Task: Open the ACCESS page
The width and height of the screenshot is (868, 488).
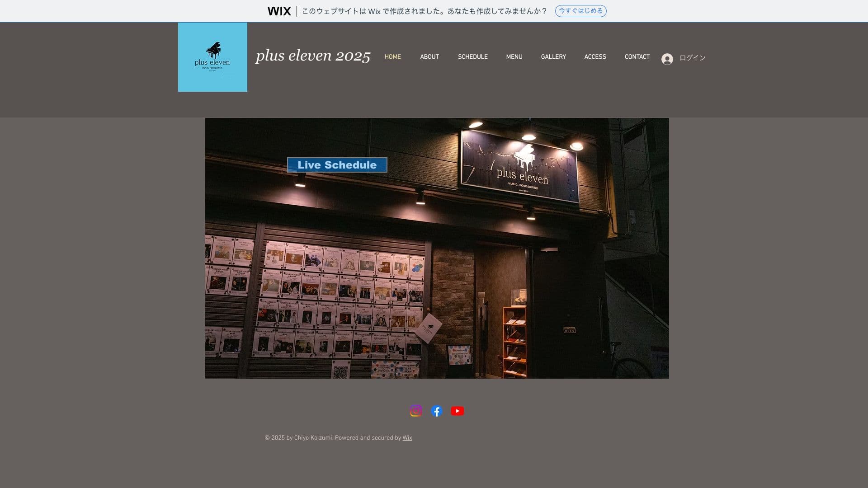Action: coord(595,57)
